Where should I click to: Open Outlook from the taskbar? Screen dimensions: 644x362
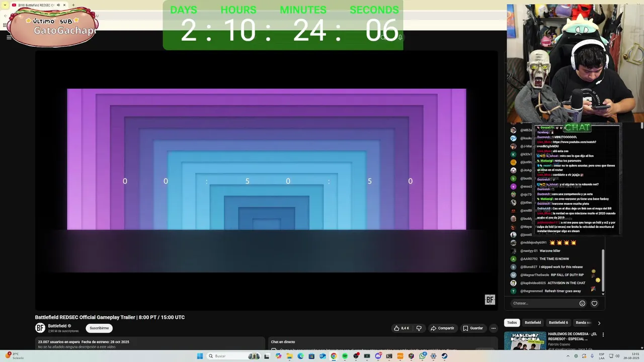pos(323,356)
